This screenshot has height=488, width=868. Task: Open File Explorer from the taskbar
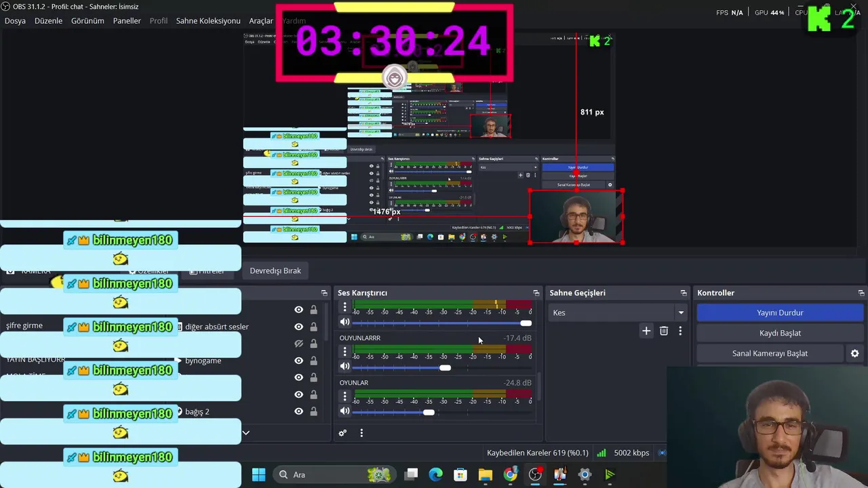[485, 474]
